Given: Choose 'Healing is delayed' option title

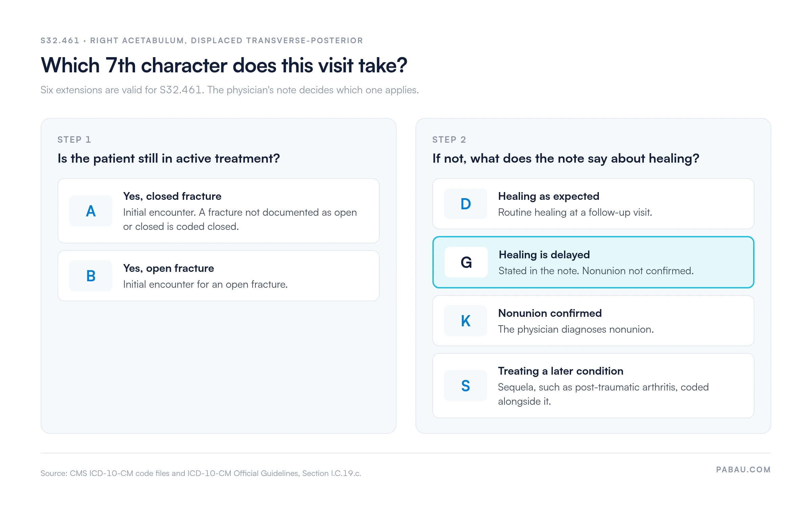Looking at the screenshot, I should tap(544, 255).
